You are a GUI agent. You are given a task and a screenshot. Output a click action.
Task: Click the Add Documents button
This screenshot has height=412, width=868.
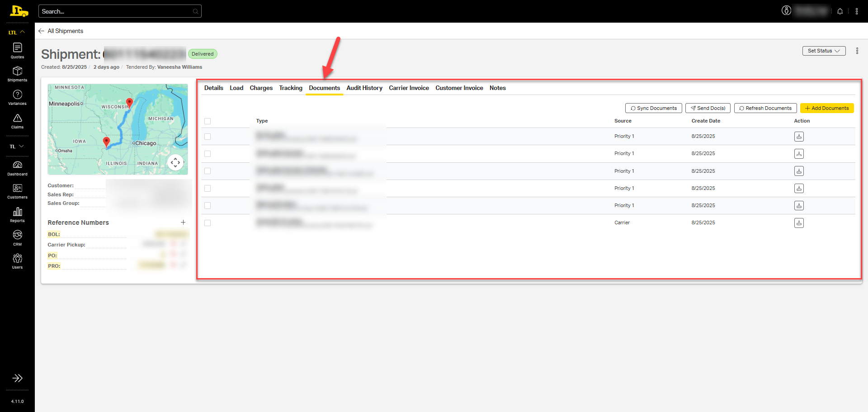[x=827, y=108]
